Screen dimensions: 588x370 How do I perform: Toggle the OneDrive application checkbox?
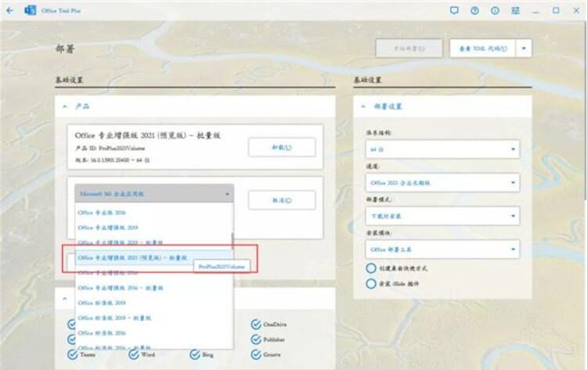(x=256, y=325)
